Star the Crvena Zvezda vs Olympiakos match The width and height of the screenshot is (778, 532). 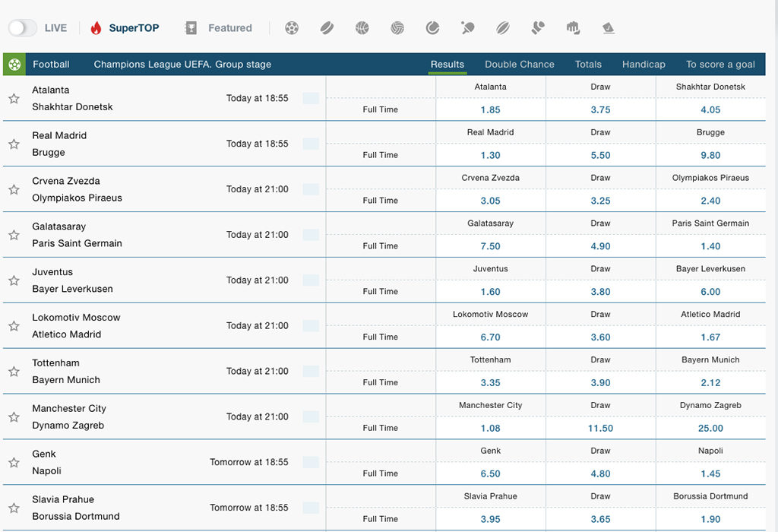(x=14, y=189)
